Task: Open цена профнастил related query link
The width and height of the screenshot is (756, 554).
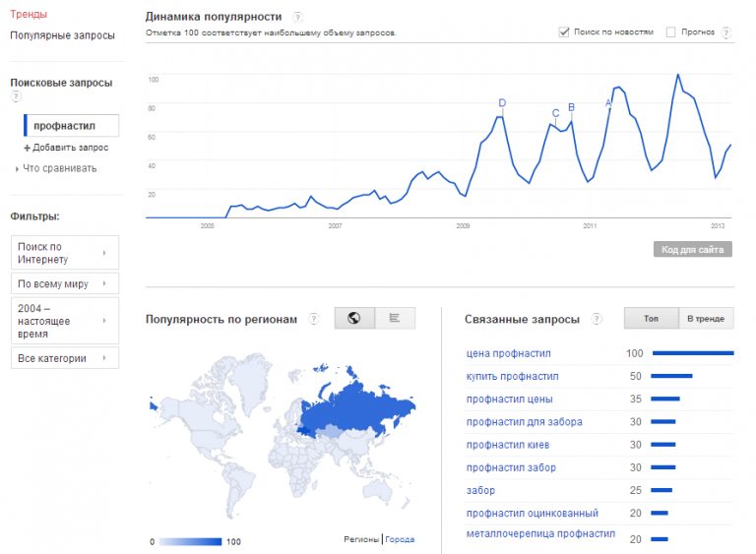Action: [508, 353]
